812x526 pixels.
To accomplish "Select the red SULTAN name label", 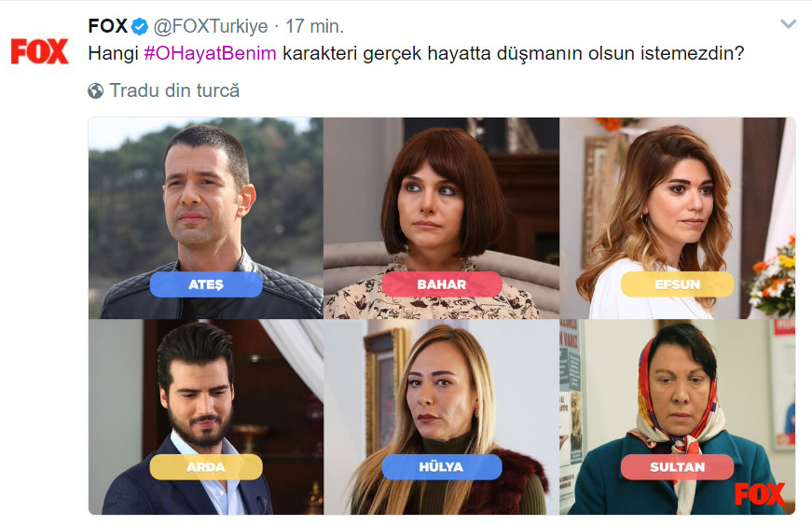I will 677,467.
